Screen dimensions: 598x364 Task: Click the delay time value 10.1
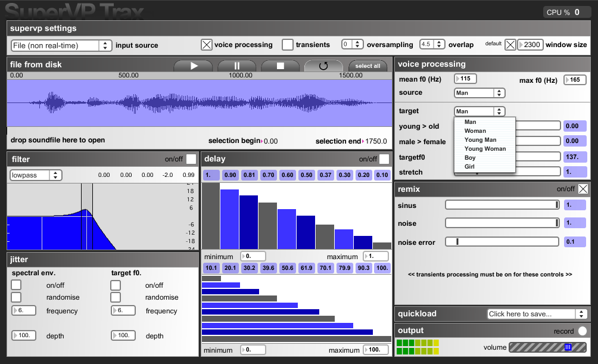[211, 268]
